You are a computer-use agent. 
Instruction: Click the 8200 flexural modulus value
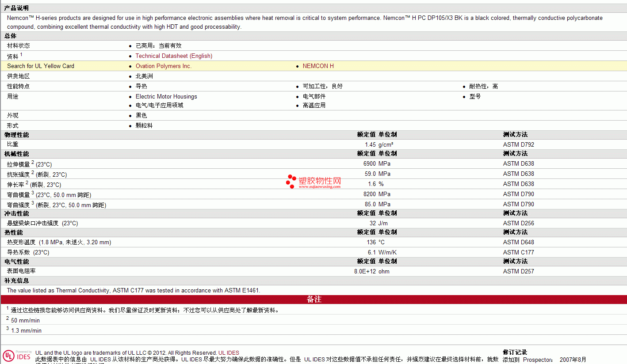[370, 194]
